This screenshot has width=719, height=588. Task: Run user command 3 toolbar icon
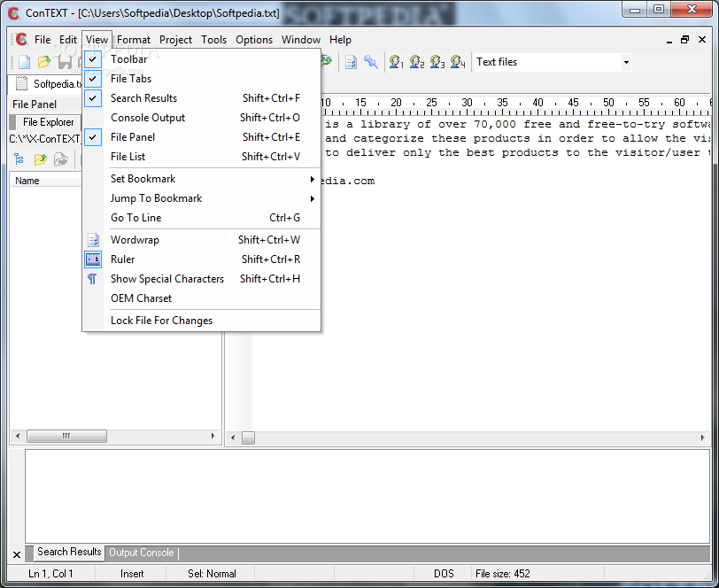(x=437, y=62)
